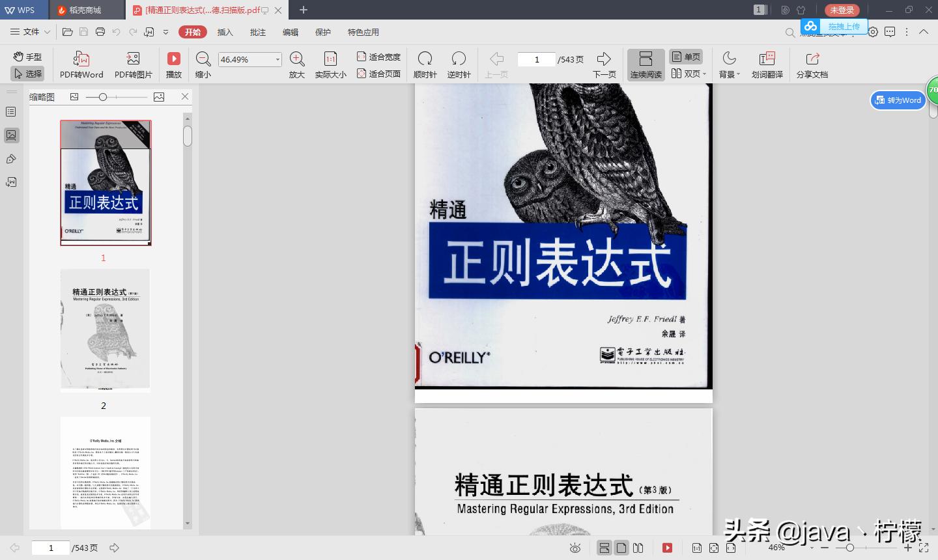Enable eye-protection mode in status bar
This screenshot has height=560, width=938.
(575, 548)
